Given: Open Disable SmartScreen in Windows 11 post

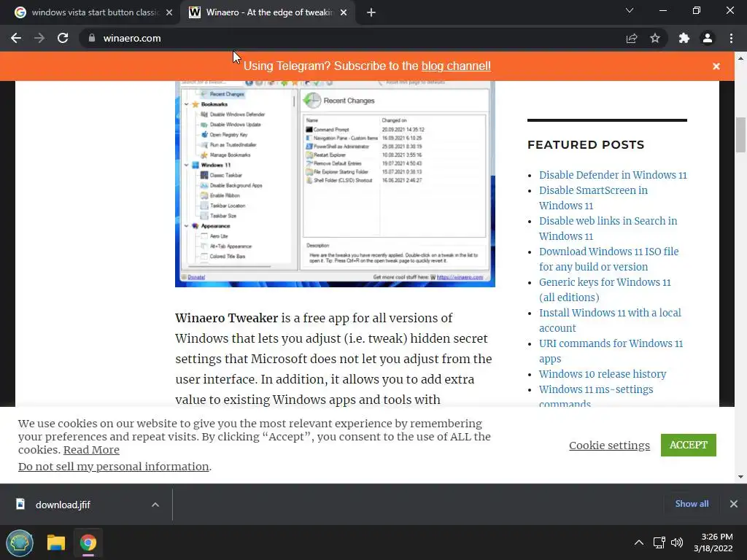Looking at the screenshot, I should coord(593,198).
